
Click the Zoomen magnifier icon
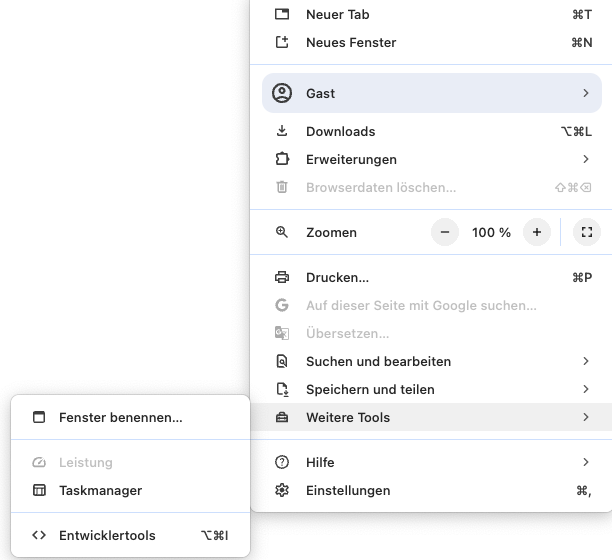tap(282, 232)
